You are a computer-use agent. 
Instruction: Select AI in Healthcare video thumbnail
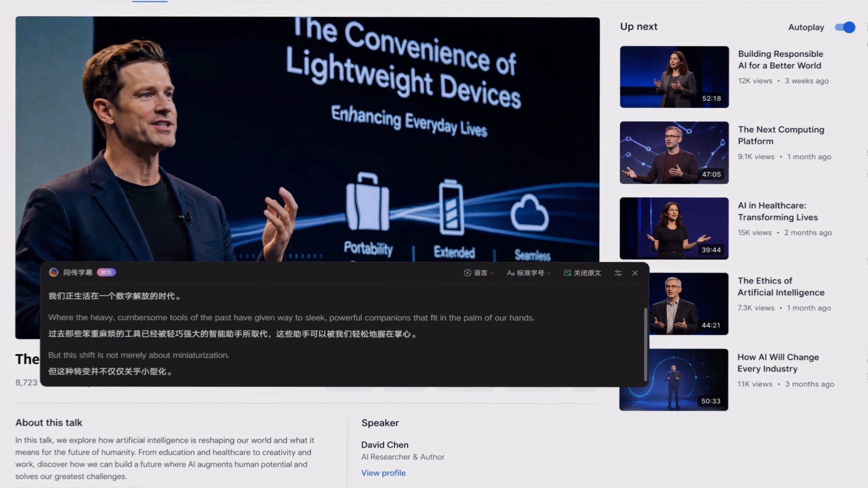tap(674, 228)
